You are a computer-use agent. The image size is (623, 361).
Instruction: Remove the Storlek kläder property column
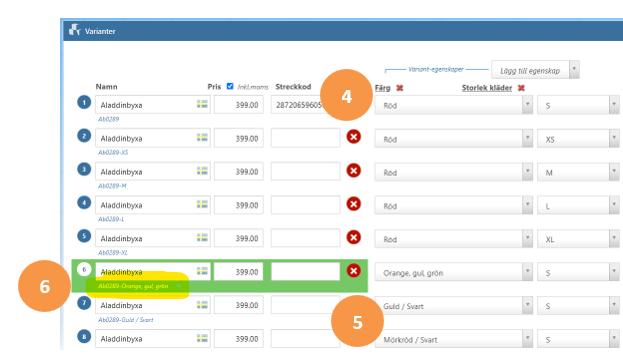point(521,88)
